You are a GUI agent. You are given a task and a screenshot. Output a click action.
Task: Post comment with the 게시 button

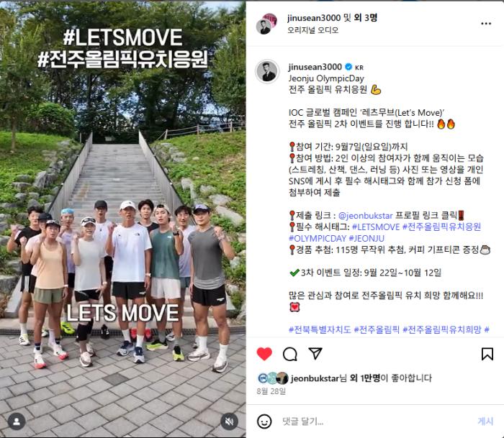pyautogui.click(x=485, y=421)
